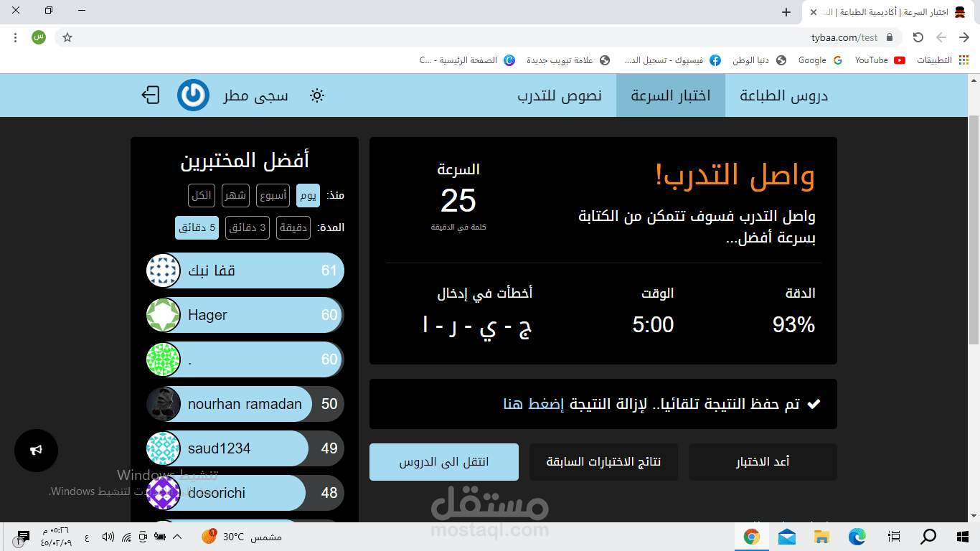The width and height of the screenshot is (980, 551).
Task: Select the اختبار السرعة tab
Action: [x=671, y=95]
